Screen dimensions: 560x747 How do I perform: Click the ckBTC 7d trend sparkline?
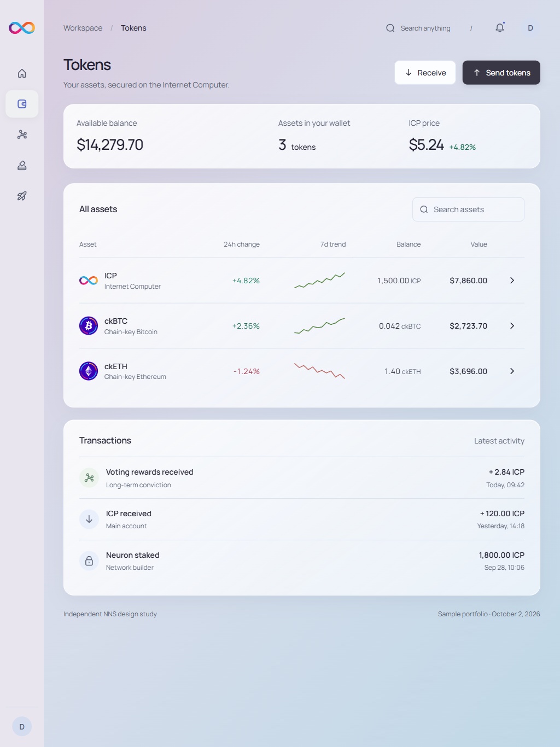(x=320, y=325)
